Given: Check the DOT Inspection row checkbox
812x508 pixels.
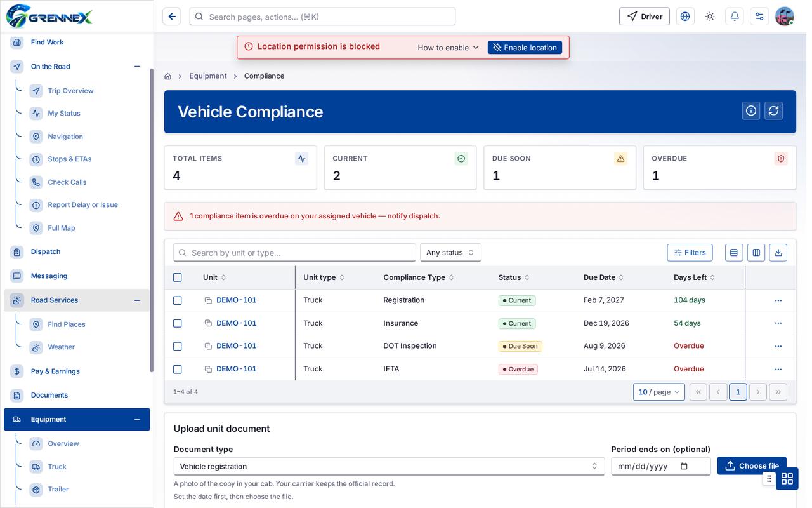Looking at the screenshot, I should click(x=178, y=346).
